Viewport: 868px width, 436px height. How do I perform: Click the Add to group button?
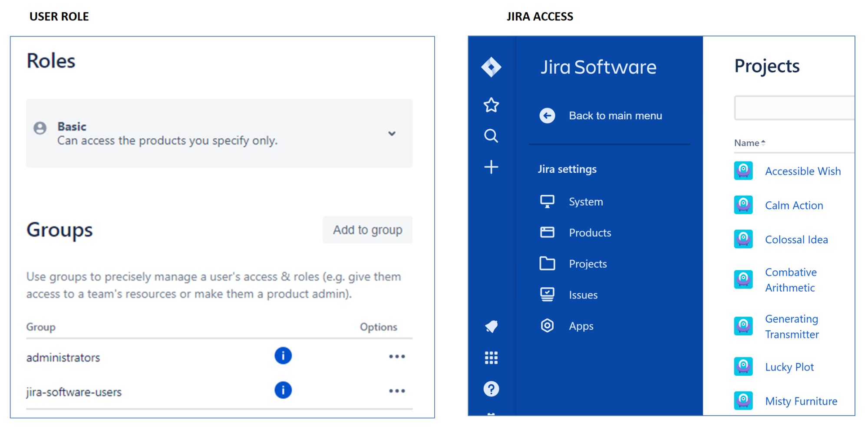point(367,229)
